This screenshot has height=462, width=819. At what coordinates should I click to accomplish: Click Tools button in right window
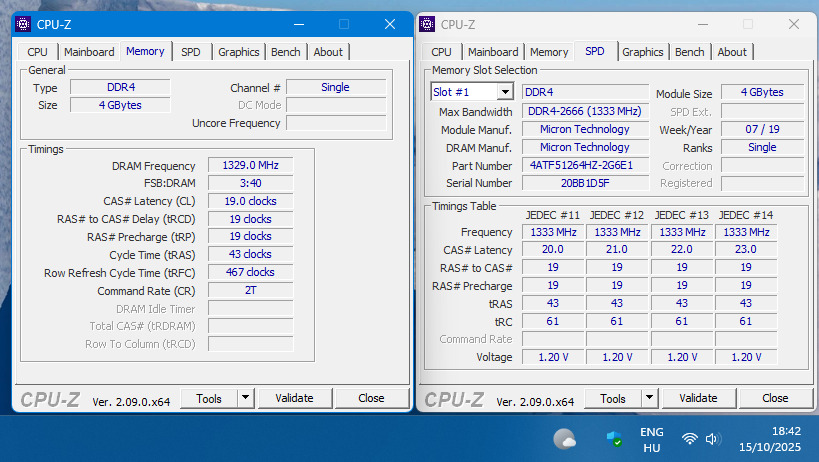point(613,398)
